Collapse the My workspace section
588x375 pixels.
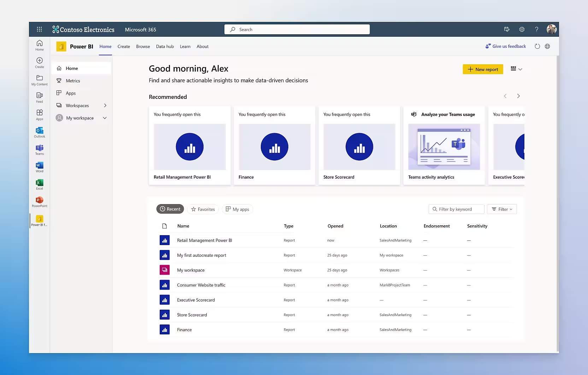pyautogui.click(x=105, y=118)
